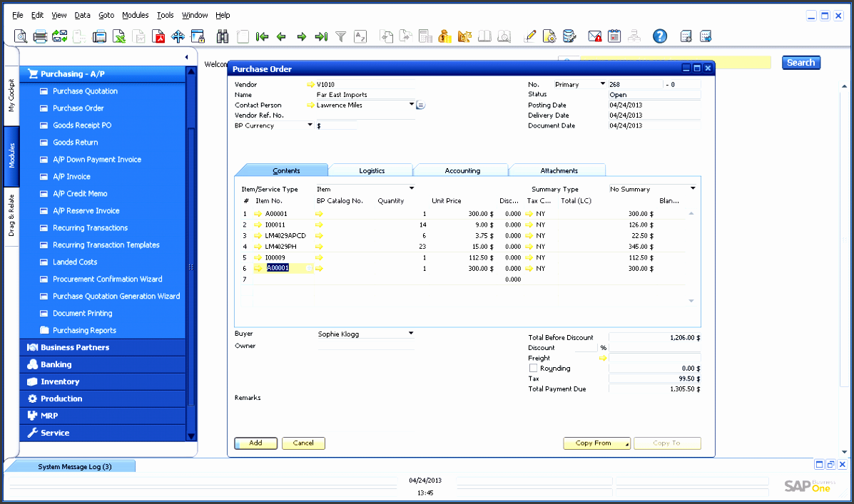Image resolution: width=854 pixels, height=504 pixels.
Task: Click link arrow for item I00011
Action: (x=258, y=225)
